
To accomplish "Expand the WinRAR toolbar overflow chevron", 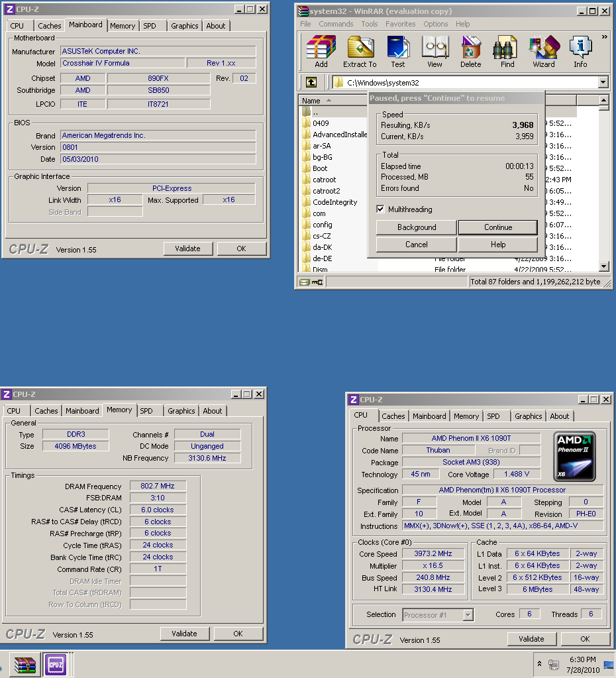I will pyautogui.click(x=604, y=37).
